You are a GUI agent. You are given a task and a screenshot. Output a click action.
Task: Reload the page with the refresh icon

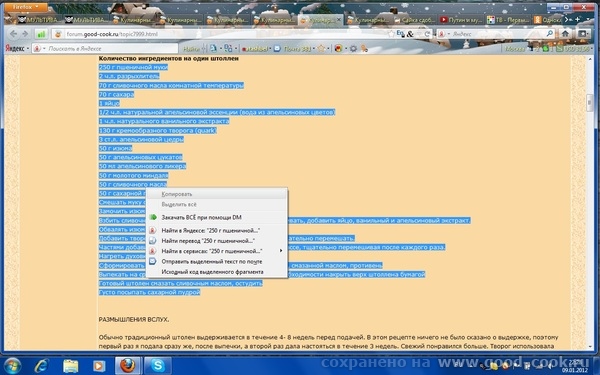click(427, 34)
